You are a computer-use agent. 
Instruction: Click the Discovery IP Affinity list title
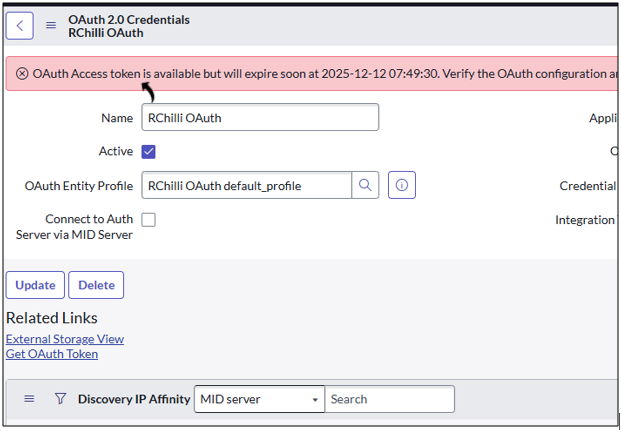coord(133,399)
